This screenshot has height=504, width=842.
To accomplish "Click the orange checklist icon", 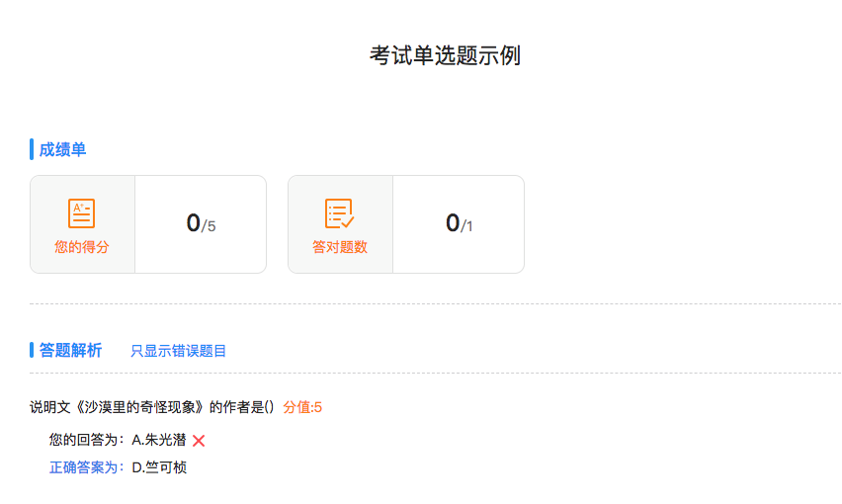I will (339, 213).
